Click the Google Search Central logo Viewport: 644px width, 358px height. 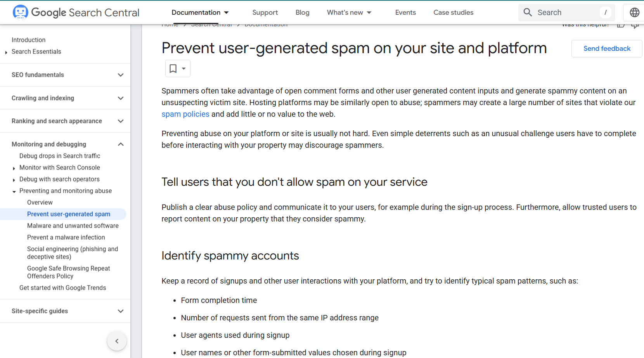point(76,12)
